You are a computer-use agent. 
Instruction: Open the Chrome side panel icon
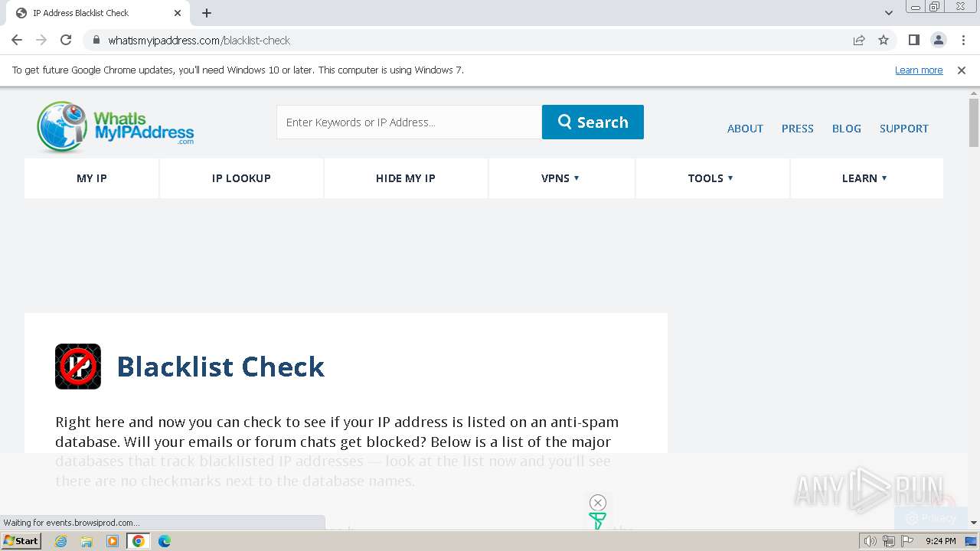[x=913, y=41]
